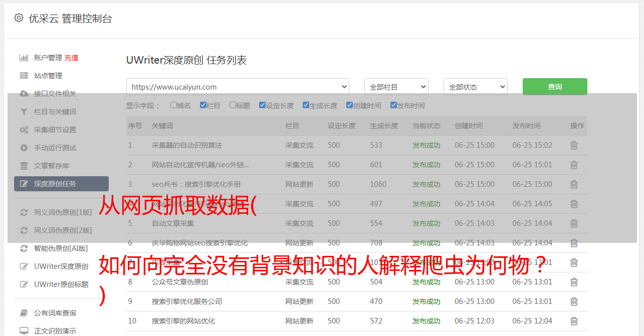Click keyword 采集器的自动识别算法
This screenshot has width=644, height=336.
click(187, 145)
